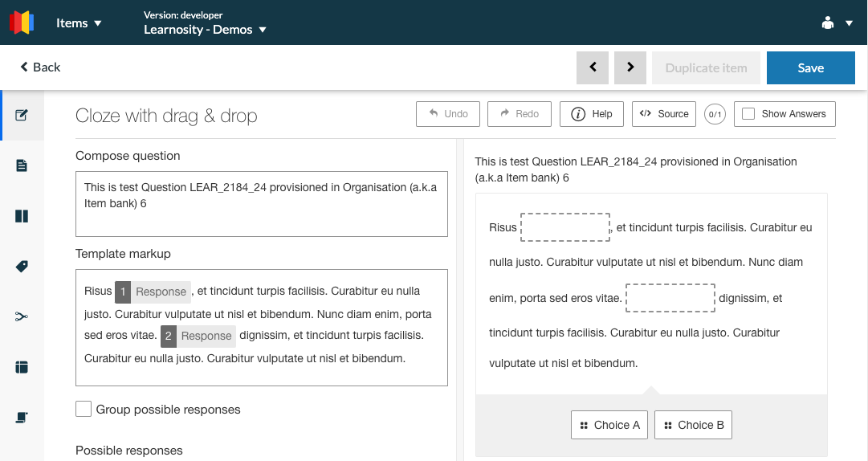Go to the next item arrow
Screen dimensions: 868x461
[x=630, y=67]
